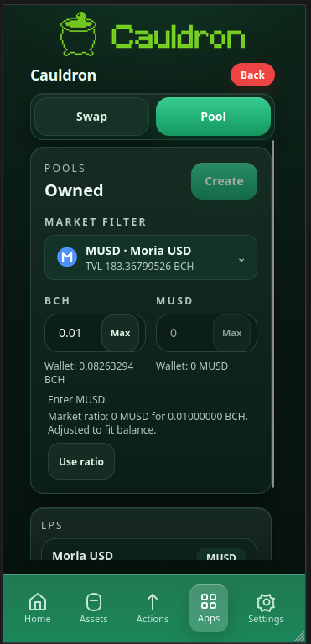Click the Use ratio button
The width and height of the screenshot is (311, 644).
tap(81, 461)
